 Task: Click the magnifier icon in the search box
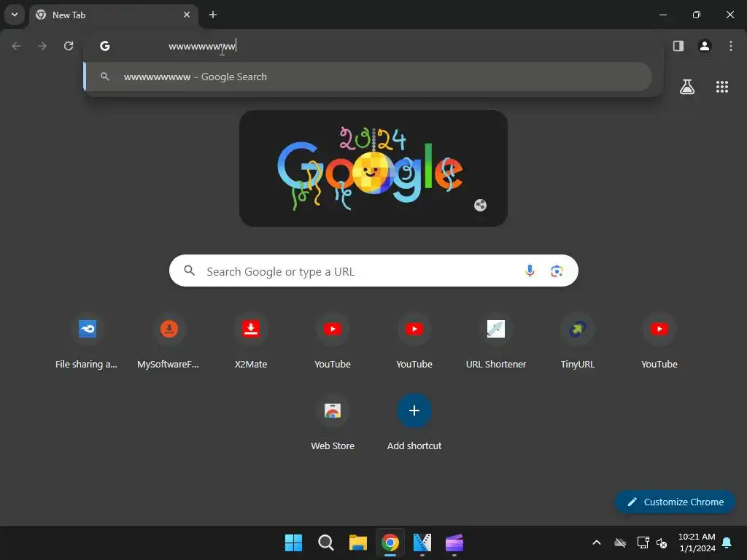(189, 271)
